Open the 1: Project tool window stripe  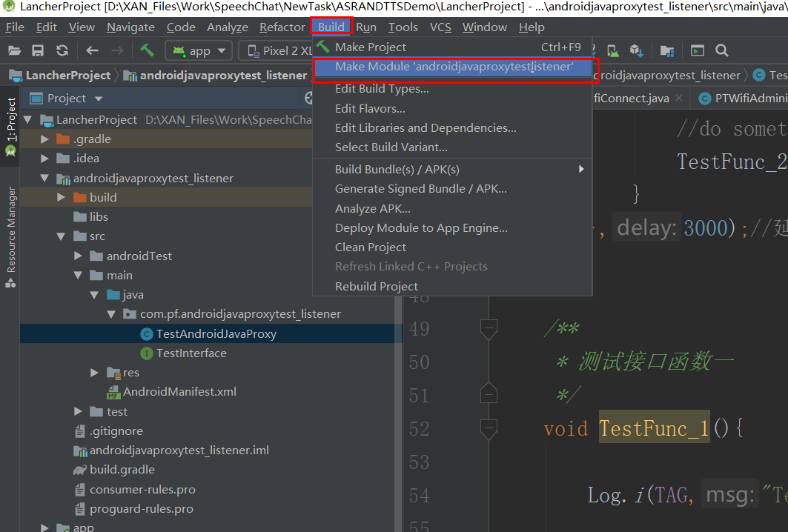click(x=10, y=126)
